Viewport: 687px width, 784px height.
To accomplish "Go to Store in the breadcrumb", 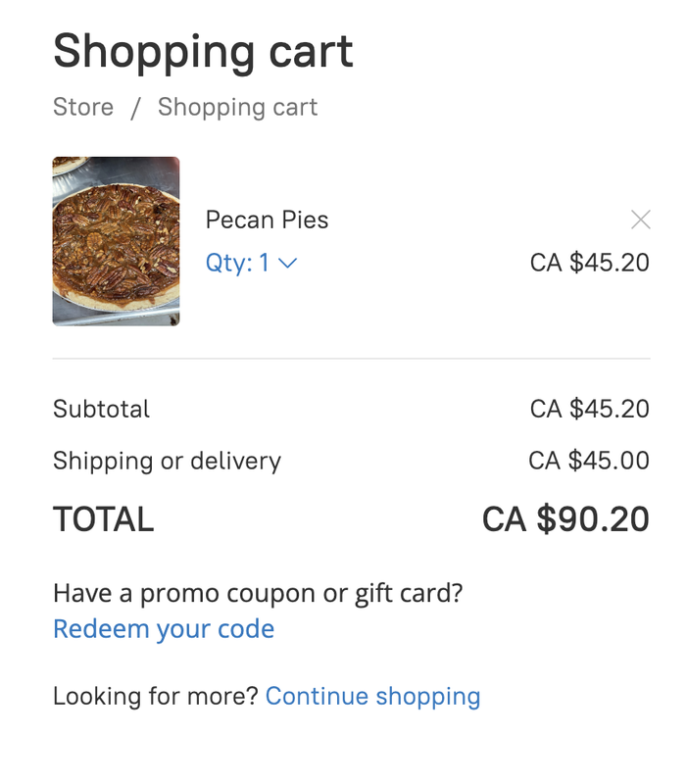I will coord(83,107).
